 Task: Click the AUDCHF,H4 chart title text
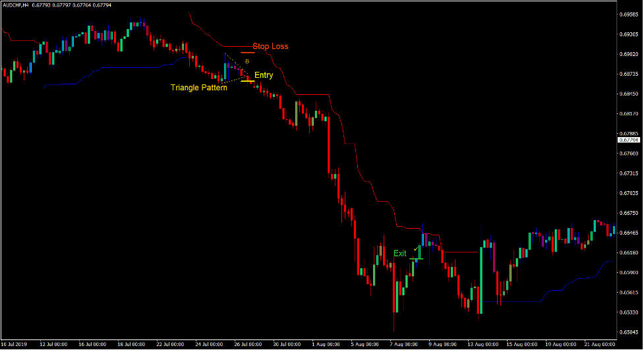coord(15,5)
